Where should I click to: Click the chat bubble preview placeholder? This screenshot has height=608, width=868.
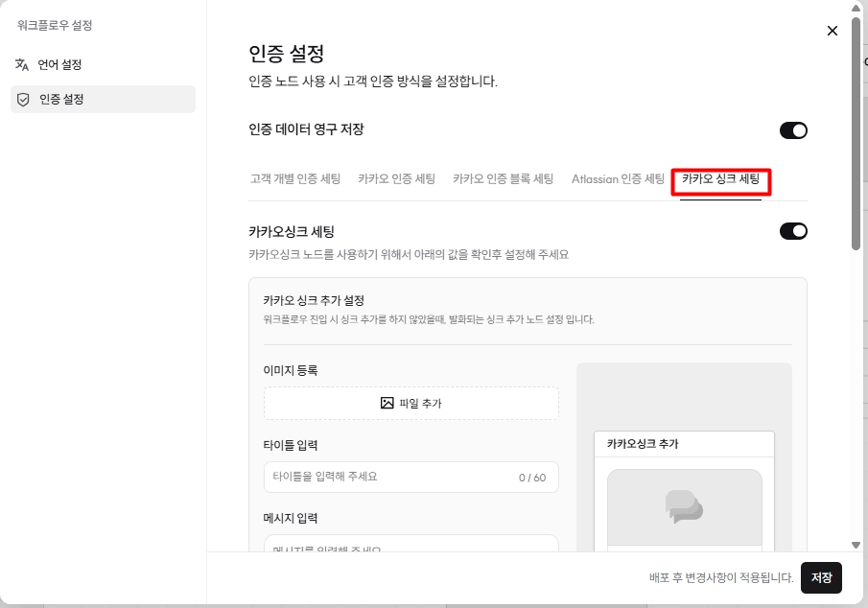tap(684, 506)
